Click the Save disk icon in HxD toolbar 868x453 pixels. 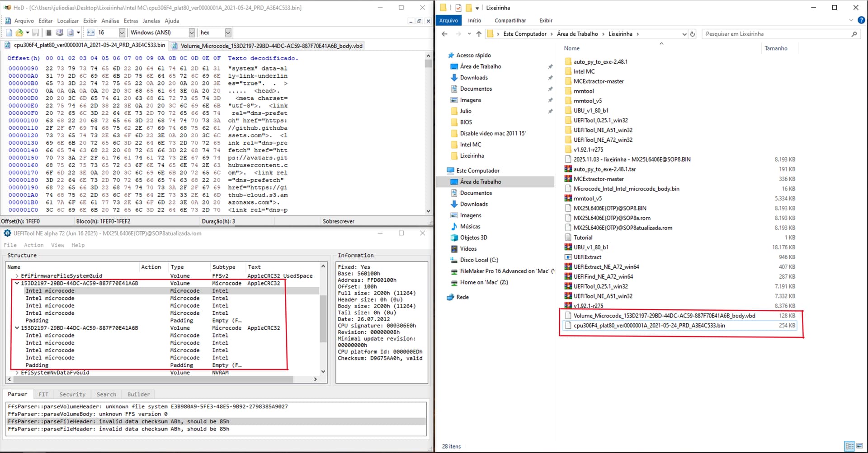pos(36,33)
